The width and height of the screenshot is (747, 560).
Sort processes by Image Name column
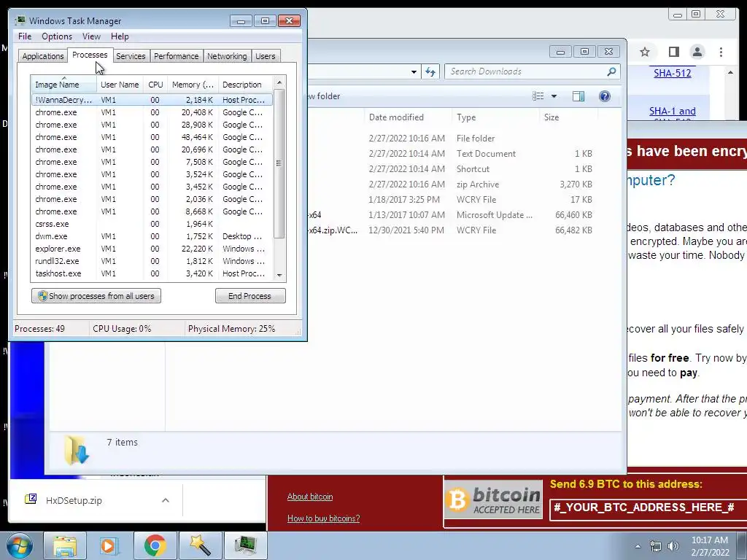64,85
